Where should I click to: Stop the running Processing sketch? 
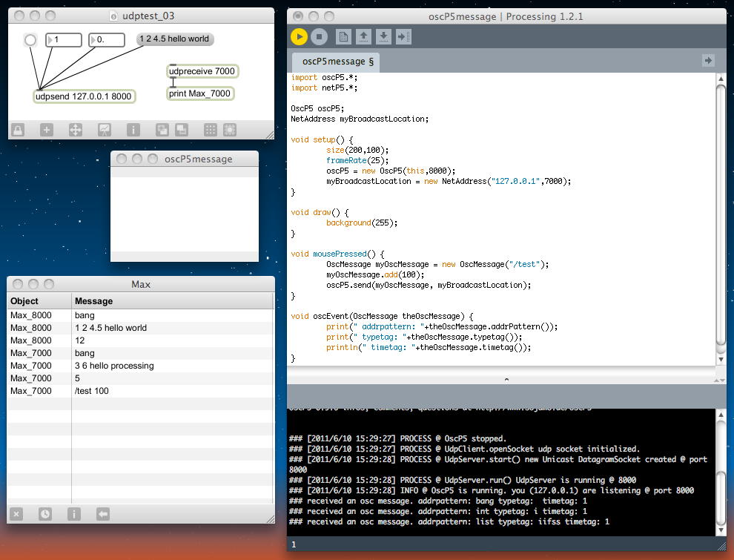319,36
